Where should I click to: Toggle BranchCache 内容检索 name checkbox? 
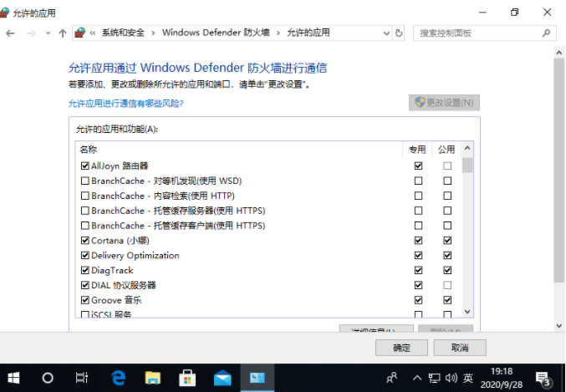84,196
